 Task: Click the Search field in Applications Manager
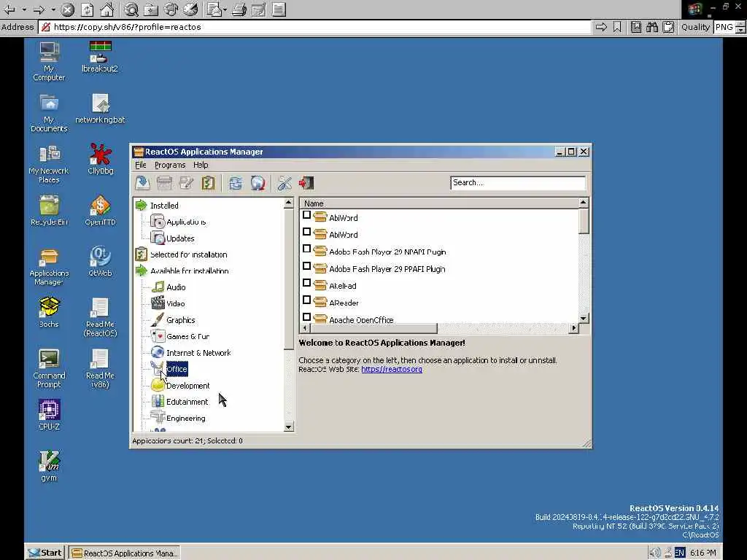point(517,183)
